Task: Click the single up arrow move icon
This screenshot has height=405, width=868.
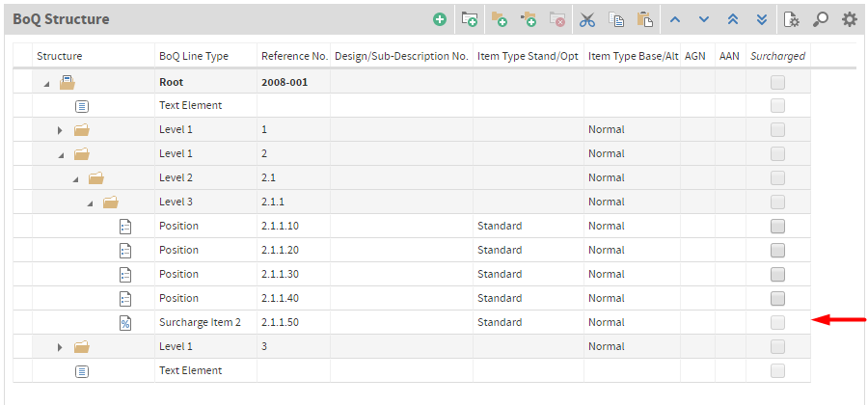Action: (x=675, y=20)
